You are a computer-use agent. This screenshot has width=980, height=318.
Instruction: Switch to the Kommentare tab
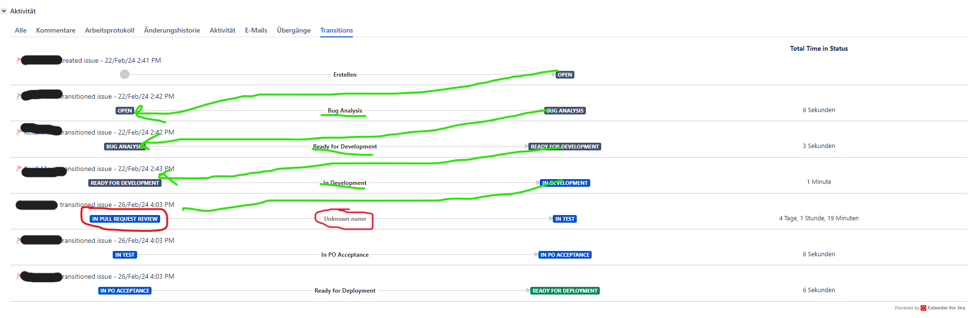[56, 30]
